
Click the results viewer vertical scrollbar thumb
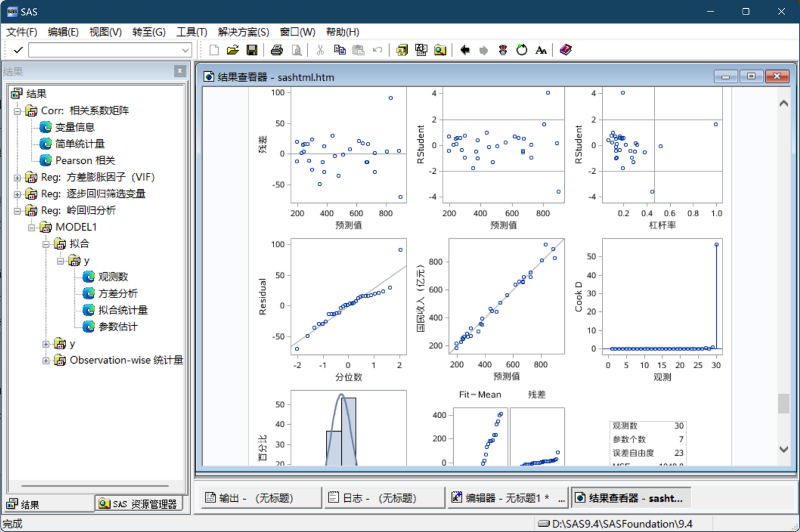[x=784, y=404]
